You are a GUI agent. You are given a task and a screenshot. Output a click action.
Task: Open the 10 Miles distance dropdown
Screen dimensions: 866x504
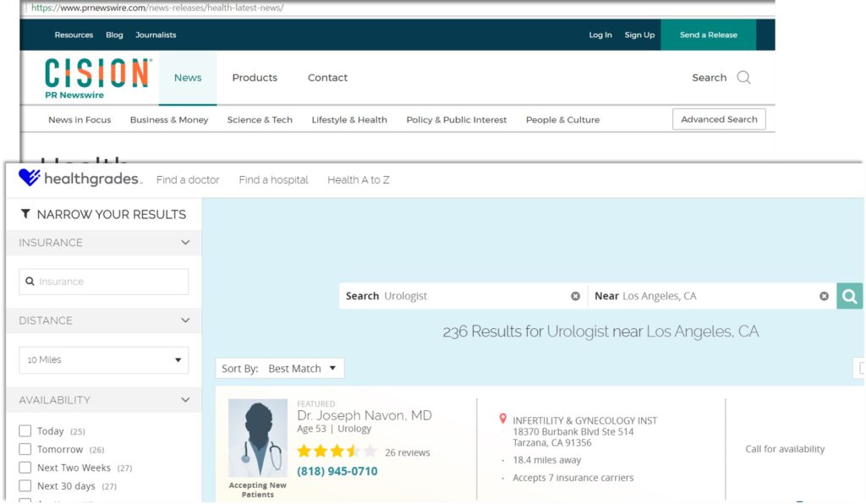coord(104,360)
